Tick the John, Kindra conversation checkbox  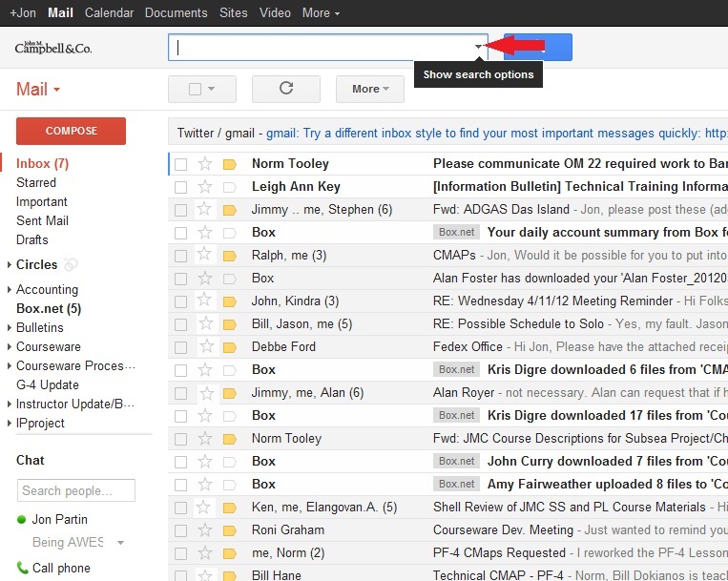pyautogui.click(x=180, y=301)
